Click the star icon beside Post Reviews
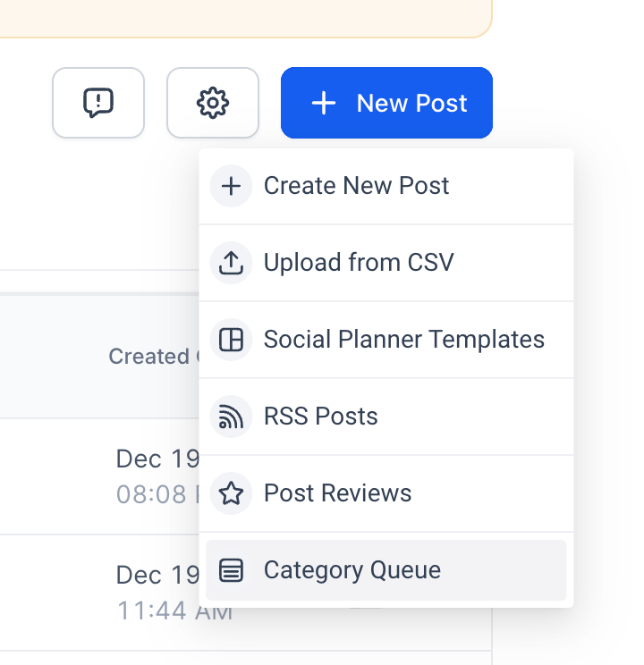 click(x=232, y=493)
